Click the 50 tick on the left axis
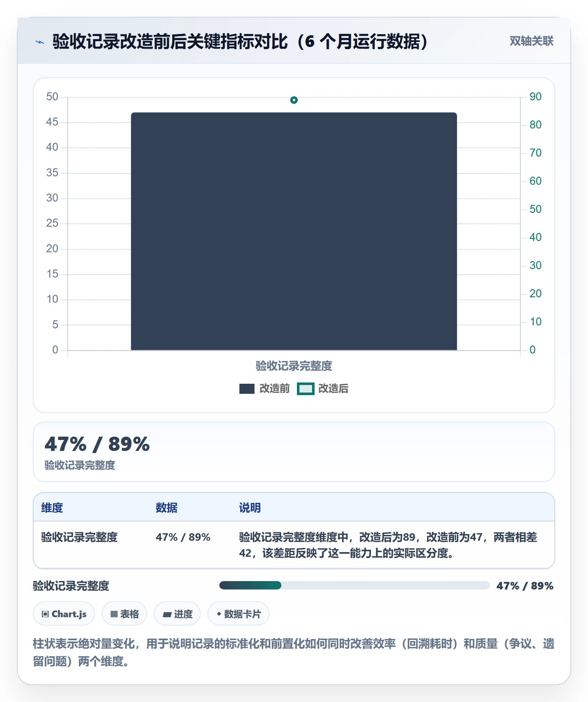588x702 pixels. pos(52,97)
